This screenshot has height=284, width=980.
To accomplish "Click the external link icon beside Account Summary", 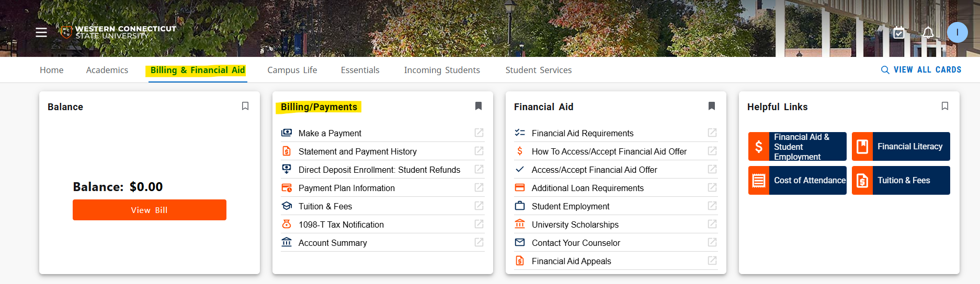I will pos(479,242).
